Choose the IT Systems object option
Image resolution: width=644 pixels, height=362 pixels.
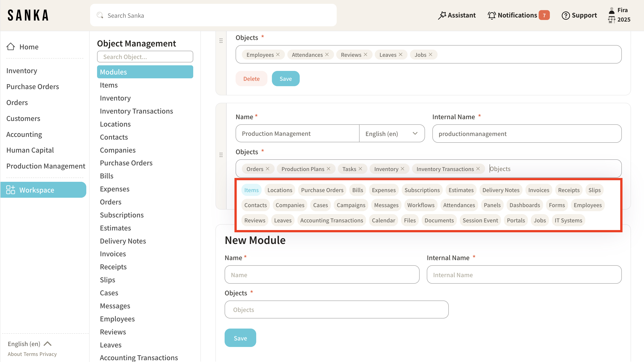point(568,220)
